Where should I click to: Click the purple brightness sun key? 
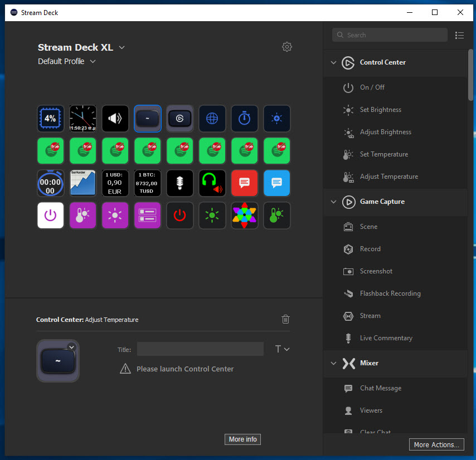(115, 216)
